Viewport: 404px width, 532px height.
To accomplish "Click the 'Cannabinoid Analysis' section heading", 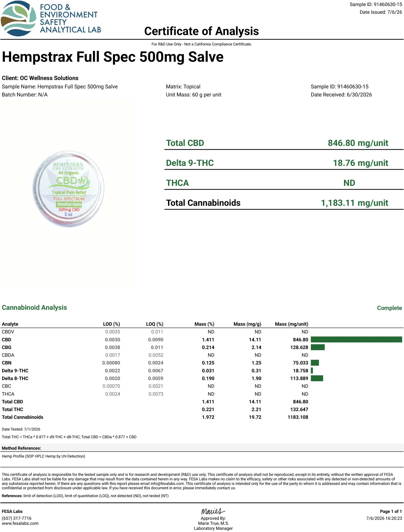I will pyautogui.click(x=34, y=308).
